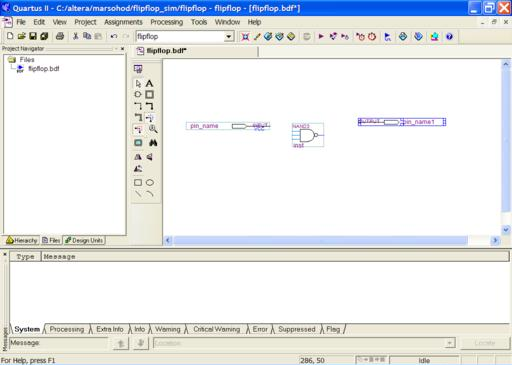The width and height of the screenshot is (512, 365).
Task: Open the Help menu
Action: click(x=254, y=22)
